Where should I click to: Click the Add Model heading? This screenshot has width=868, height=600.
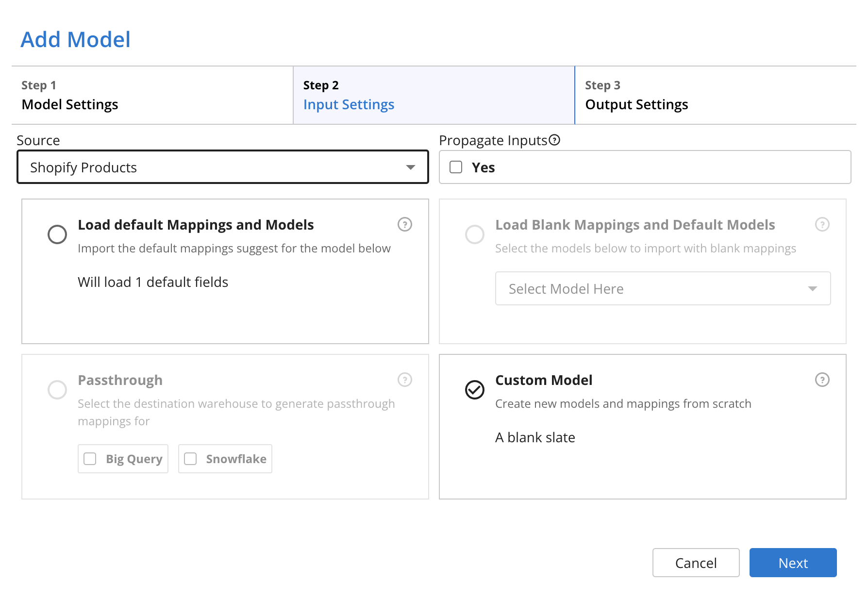75,39
